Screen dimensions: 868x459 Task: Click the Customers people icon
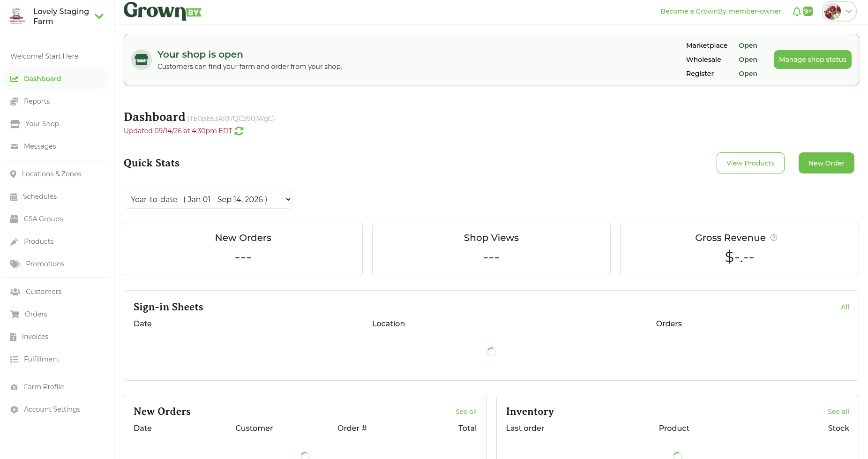click(x=15, y=292)
